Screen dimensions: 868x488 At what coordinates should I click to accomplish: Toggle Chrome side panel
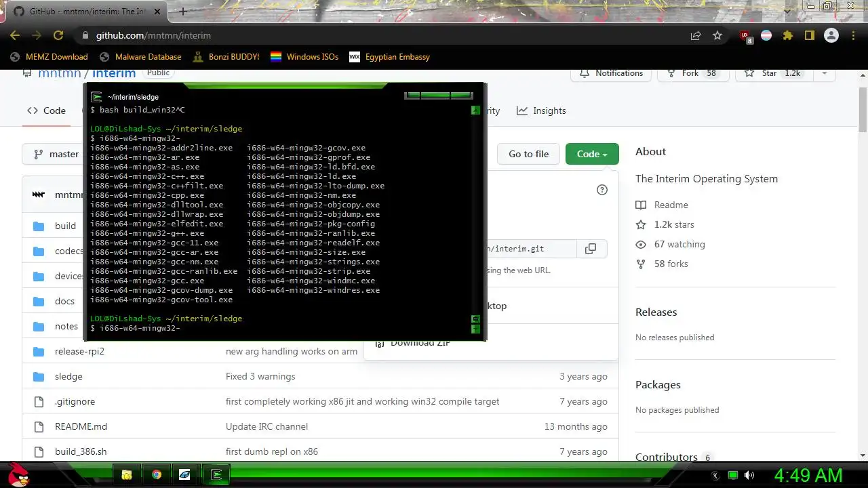click(810, 35)
